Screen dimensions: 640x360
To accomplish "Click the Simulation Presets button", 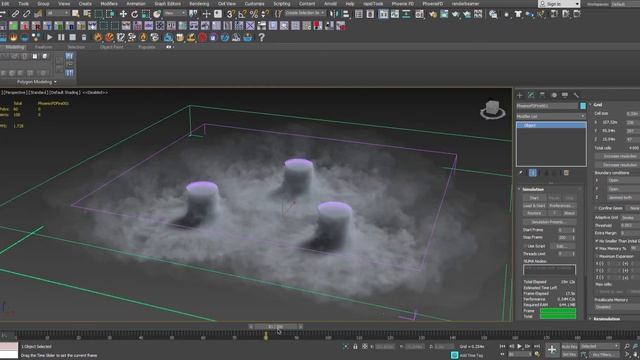I will pos(549,222).
